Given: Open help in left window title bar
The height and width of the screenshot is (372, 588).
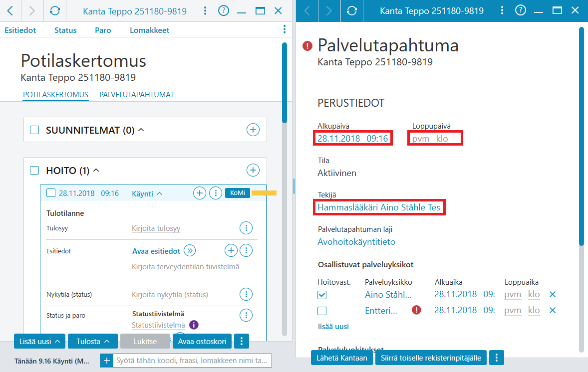Looking at the screenshot, I should pos(224,11).
